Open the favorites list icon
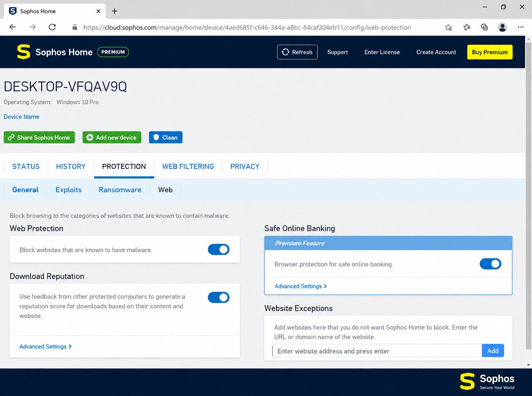This screenshot has width=532, height=396. point(467,27)
